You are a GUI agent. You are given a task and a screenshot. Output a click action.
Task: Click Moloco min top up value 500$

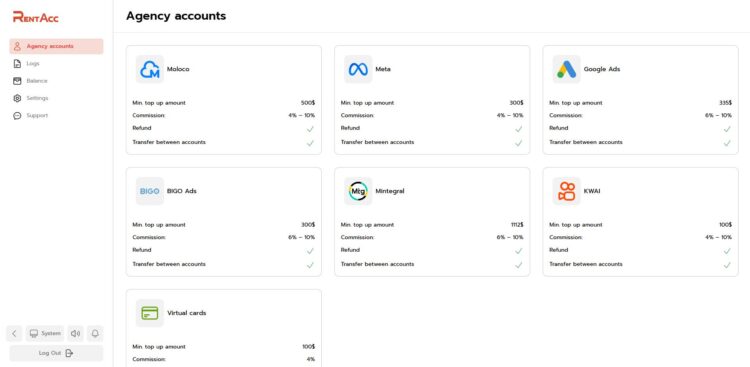click(x=308, y=103)
